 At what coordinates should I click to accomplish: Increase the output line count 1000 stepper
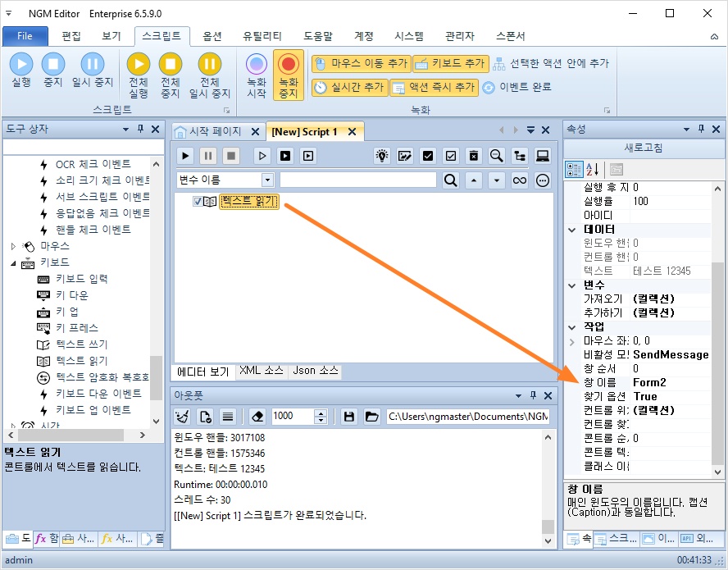(321, 413)
